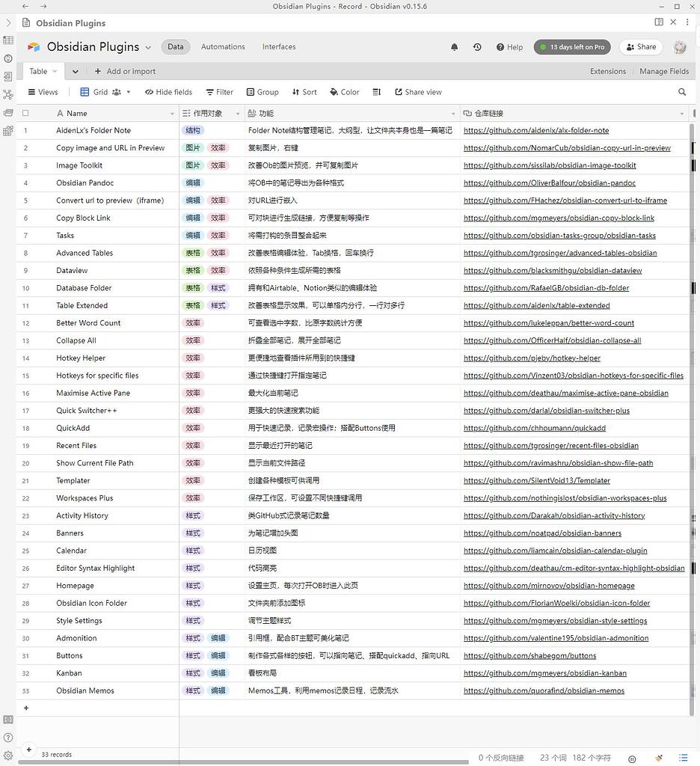Click the Share button
Image resolution: width=700 pixels, height=766 pixels.
coord(641,47)
